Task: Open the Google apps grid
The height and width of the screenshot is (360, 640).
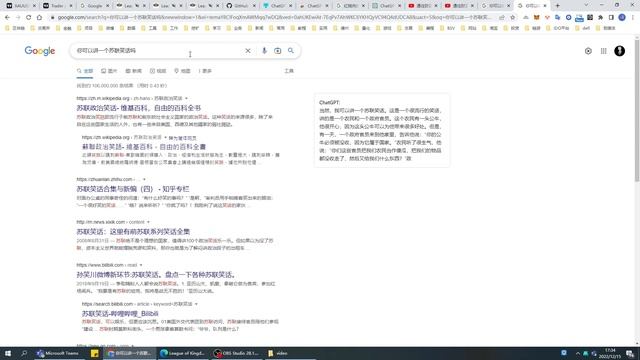Action: pos(604,51)
